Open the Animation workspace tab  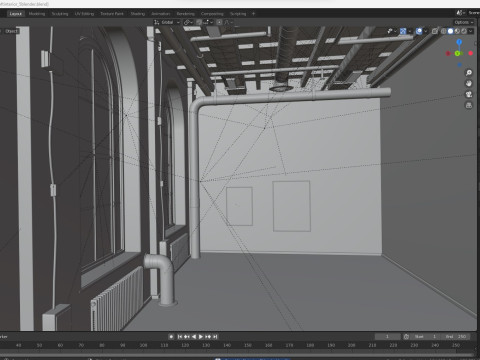coord(161,14)
